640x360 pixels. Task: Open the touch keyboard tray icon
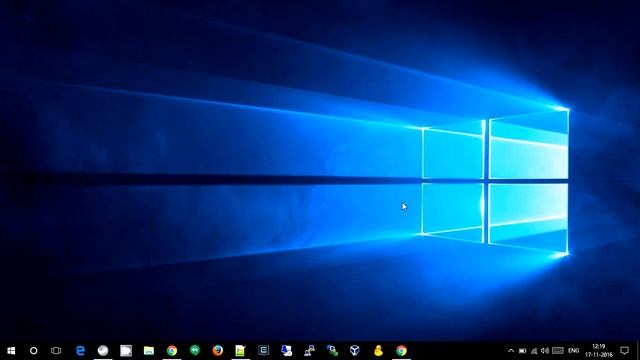pyautogui.click(x=558, y=351)
